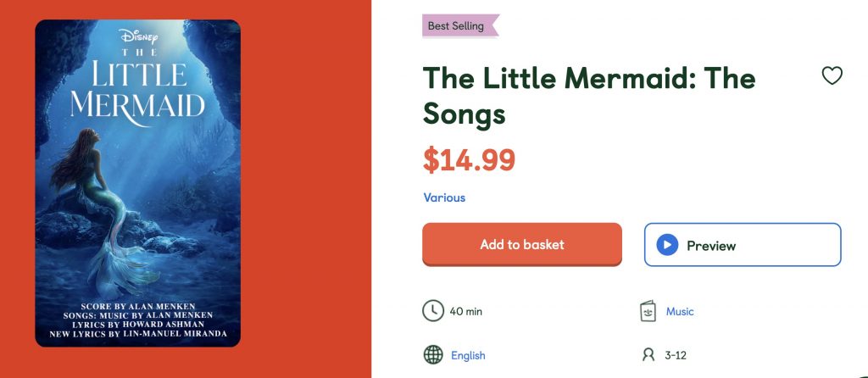
Task: Click the play circle icon in Preview
Action: coord(667,246)
